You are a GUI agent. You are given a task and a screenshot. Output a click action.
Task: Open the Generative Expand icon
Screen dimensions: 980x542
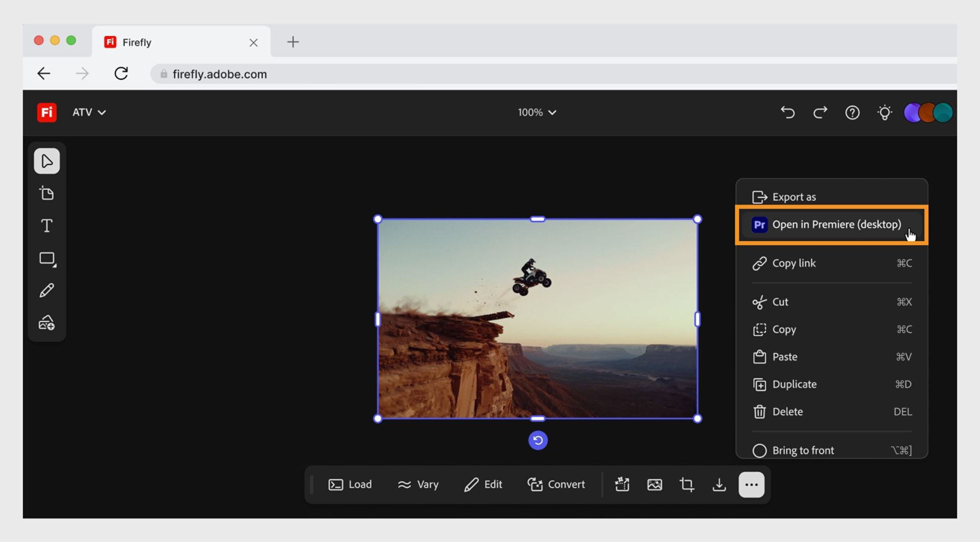(x=622, y=484)
